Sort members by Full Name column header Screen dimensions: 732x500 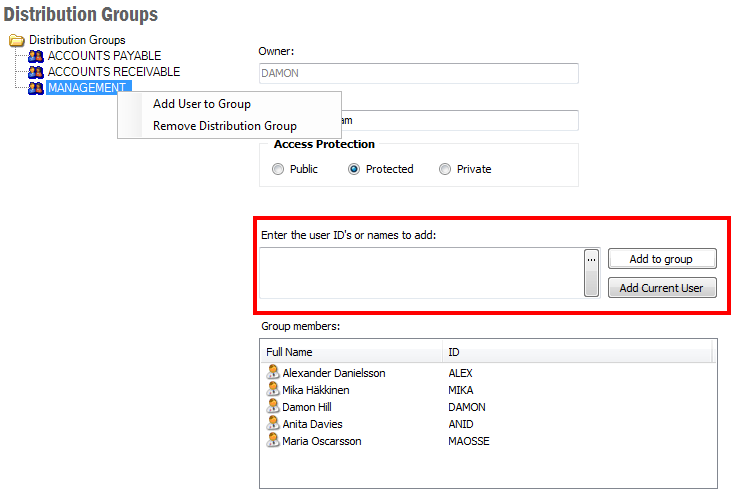pos(350,352)
